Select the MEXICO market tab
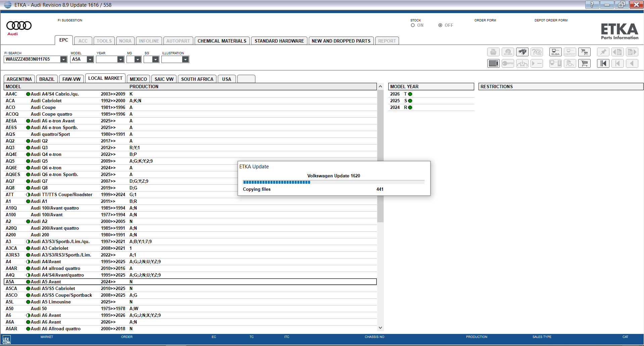This screenshot has height=346, width=644. [x=138, y=79]
